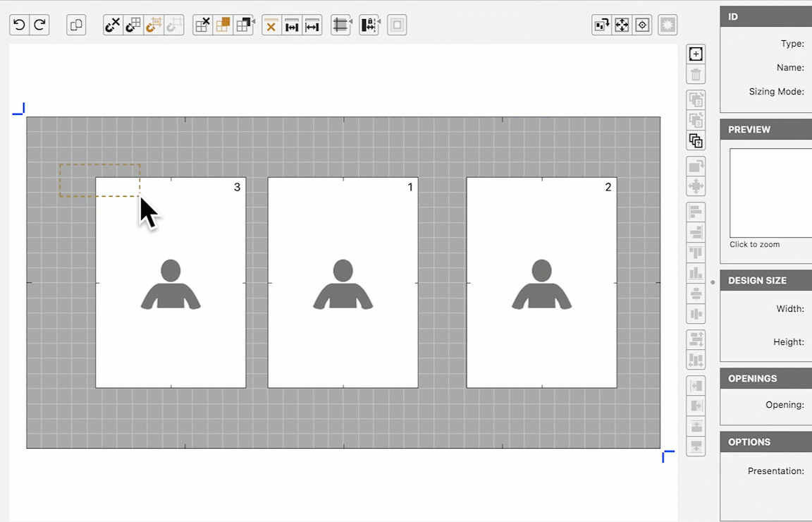This screenshot has width=812, height=522.
Task: Click the orange X ruler icon
Action: pyautogui.click(x=271, y=25)
